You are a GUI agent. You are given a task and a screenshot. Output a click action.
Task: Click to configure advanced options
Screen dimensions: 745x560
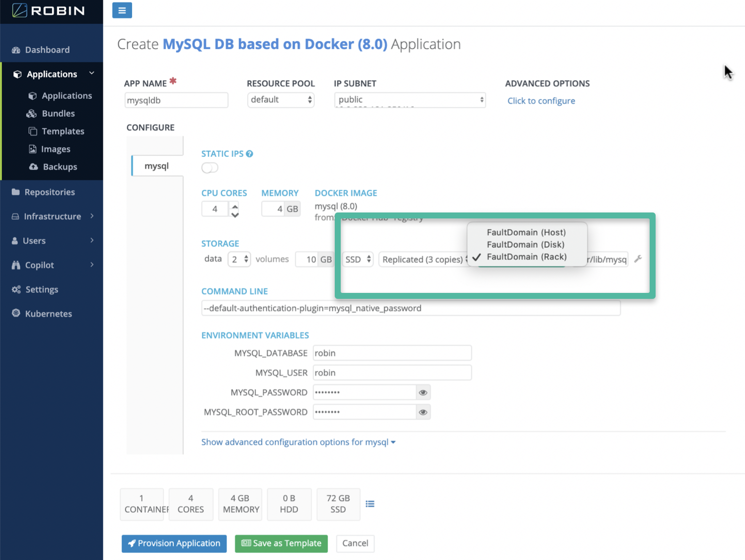point(541,101)
